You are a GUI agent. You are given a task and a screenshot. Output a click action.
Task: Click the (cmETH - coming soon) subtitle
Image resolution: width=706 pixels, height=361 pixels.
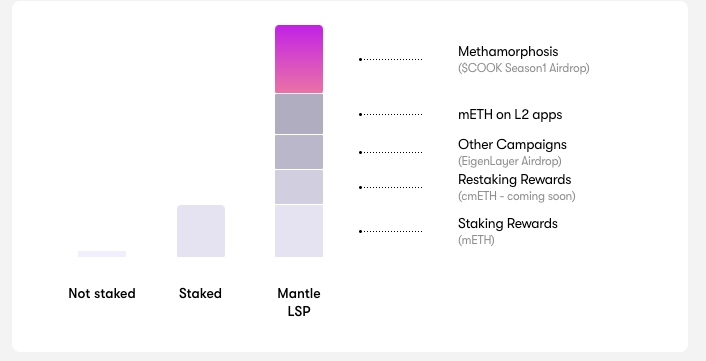517,196
